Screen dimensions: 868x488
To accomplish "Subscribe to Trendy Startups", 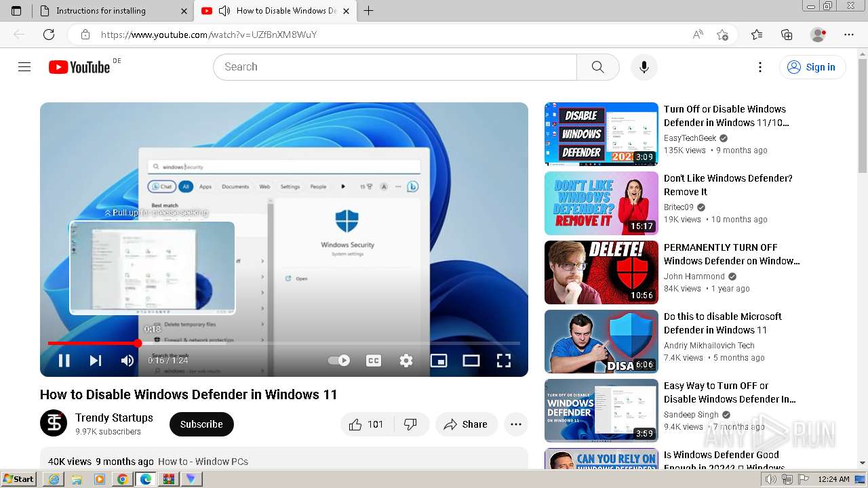I will (x=201, y=424).
